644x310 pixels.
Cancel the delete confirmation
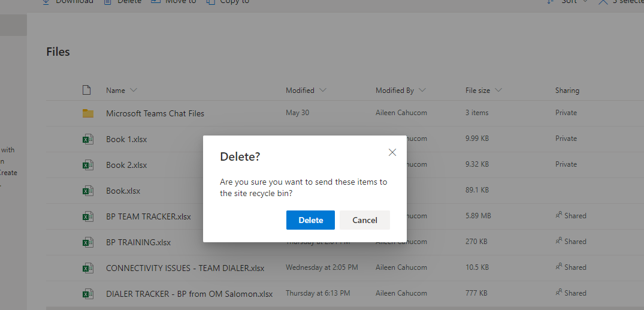click(365, 220)
